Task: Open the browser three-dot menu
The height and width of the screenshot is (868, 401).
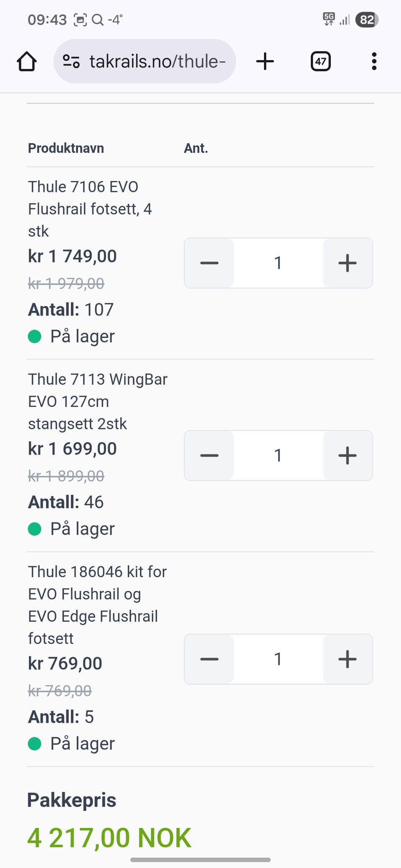Action: coord(374,61)
